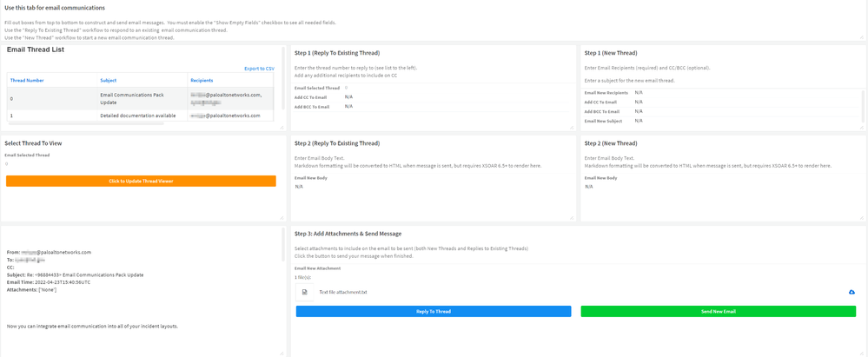
Task: Download the attachment via cloud icon
Action: coord(851,292)
